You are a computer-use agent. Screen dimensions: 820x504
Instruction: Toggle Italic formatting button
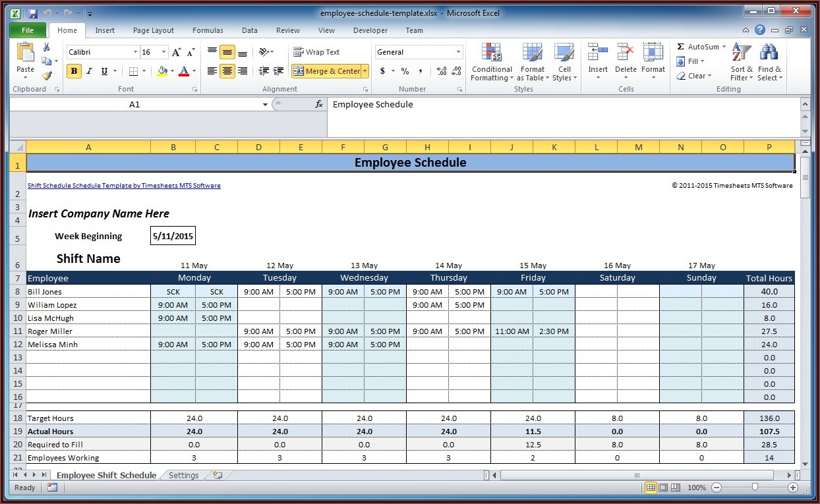89,71
